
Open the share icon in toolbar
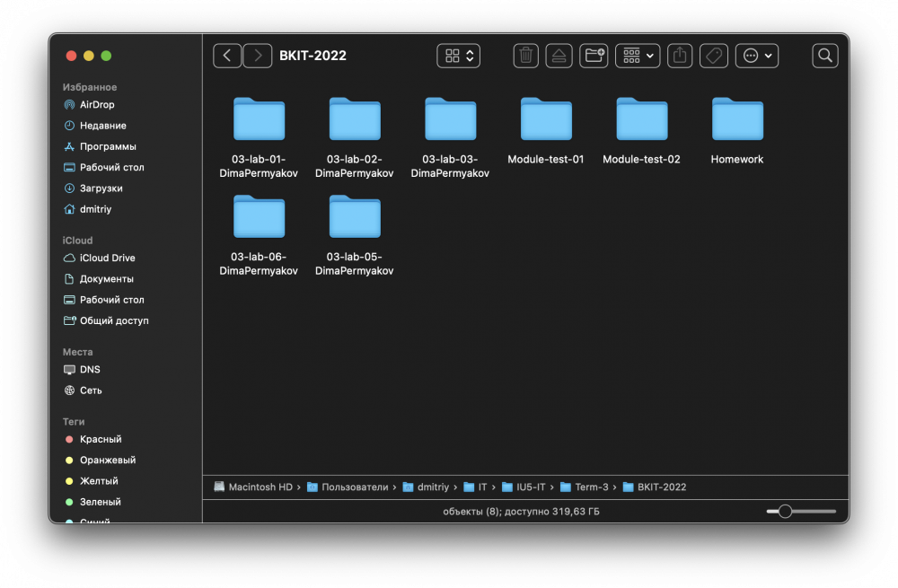pyautogui.click(x=679, y=56)
